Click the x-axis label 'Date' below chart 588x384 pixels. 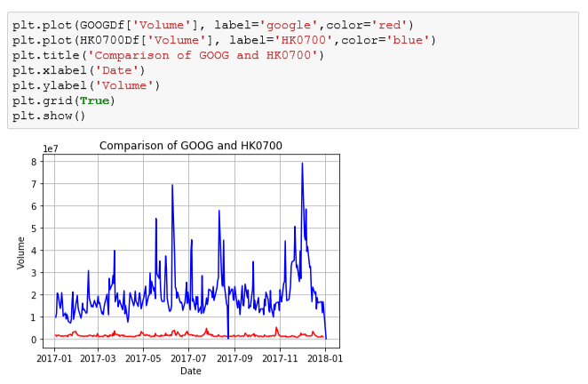pos(191,371)
